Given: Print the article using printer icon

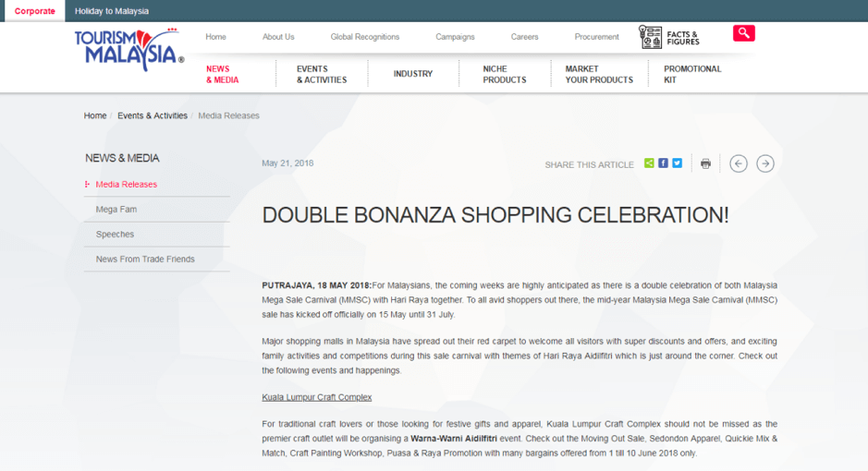Looking at the screenshot, I should coord(705,163).
